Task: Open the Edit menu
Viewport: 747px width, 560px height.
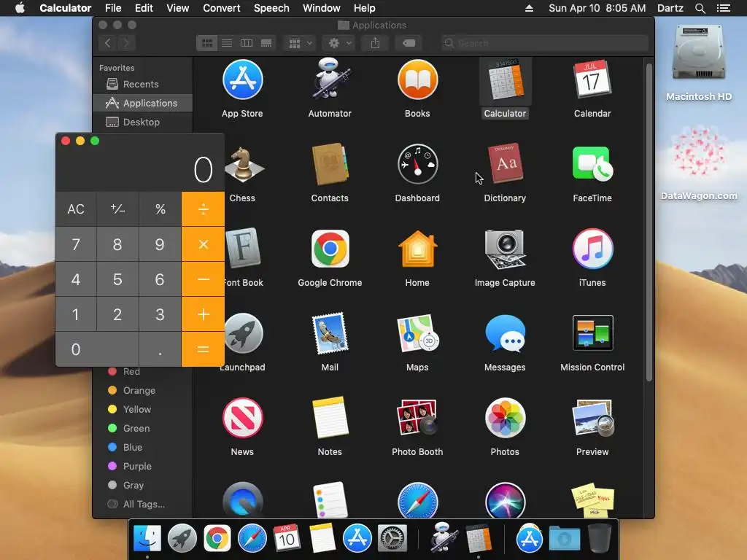Action: tap(144, 8)
